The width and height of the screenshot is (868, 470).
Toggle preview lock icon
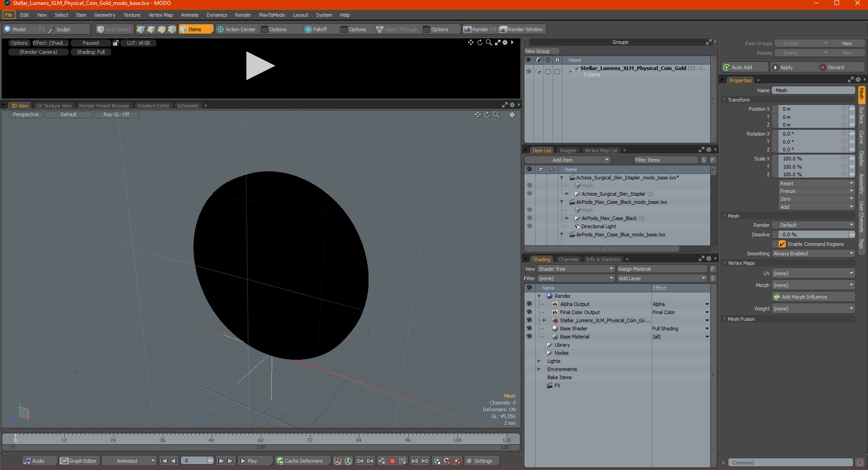pyautogui.click(x=116, y=43)
